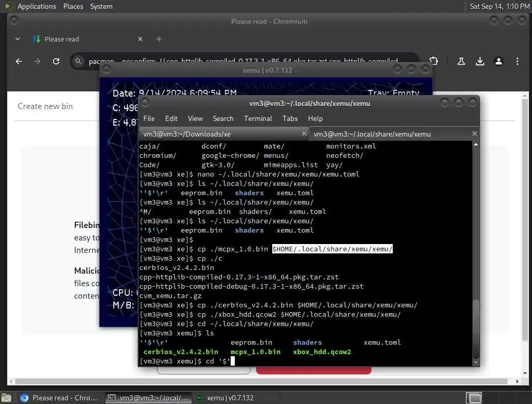Open terminal View menu
Image resolution: width=532 pixels, height=404 pixels.
pos(195,119)
